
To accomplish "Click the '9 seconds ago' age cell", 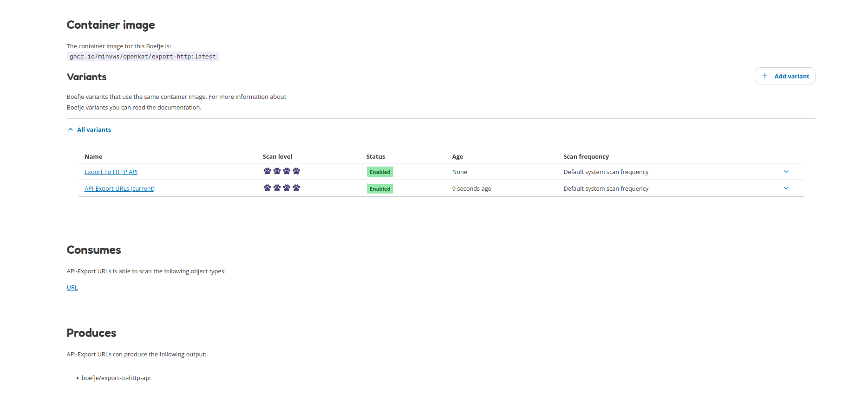I will tap(472, 188).
